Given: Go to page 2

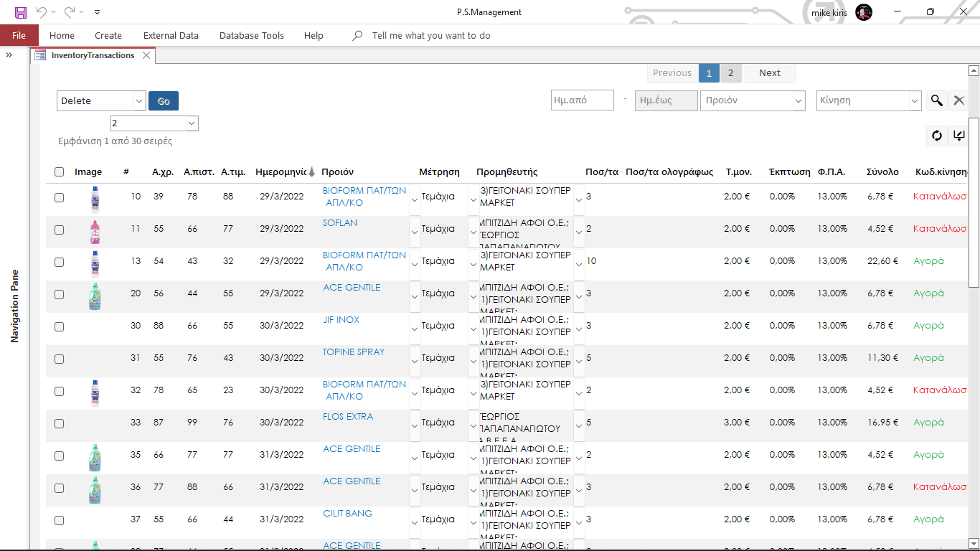Looking at the screenshot, I should [x=731, y=72].
